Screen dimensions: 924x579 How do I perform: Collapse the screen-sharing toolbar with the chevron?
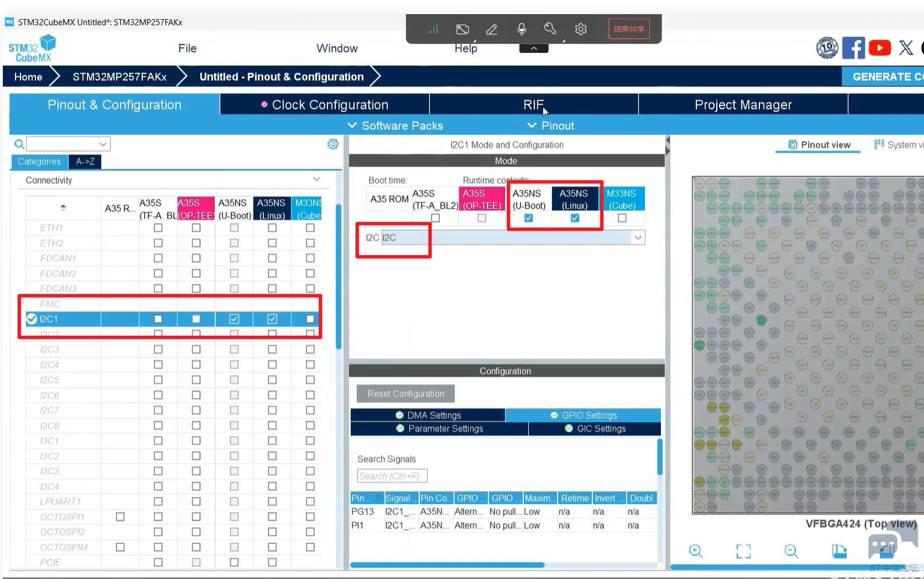point(534,48)
